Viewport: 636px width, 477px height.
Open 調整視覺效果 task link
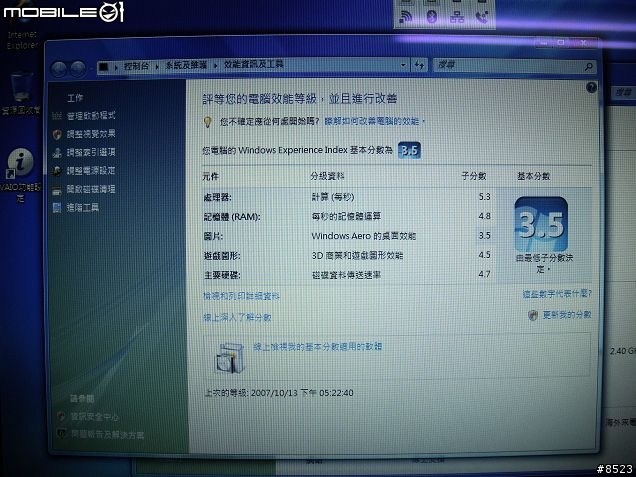coord(91,134)
